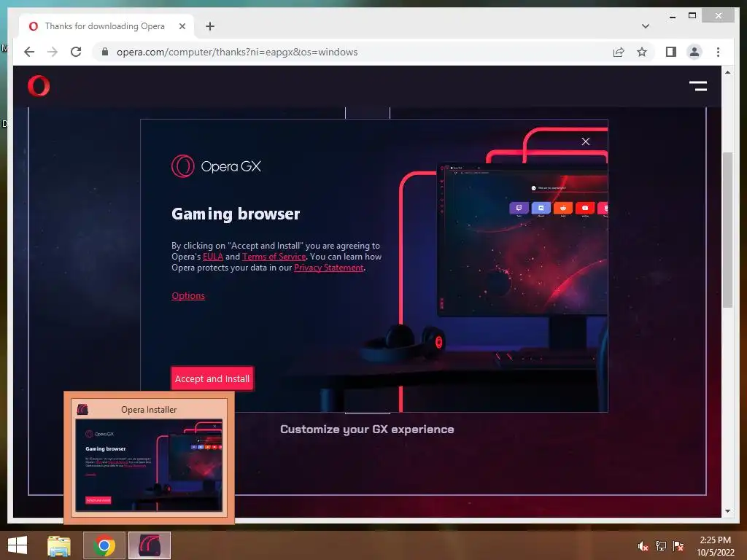747x560 pixels.
Task: Click the page scrollbar up arrow
Action: [727, 72]
